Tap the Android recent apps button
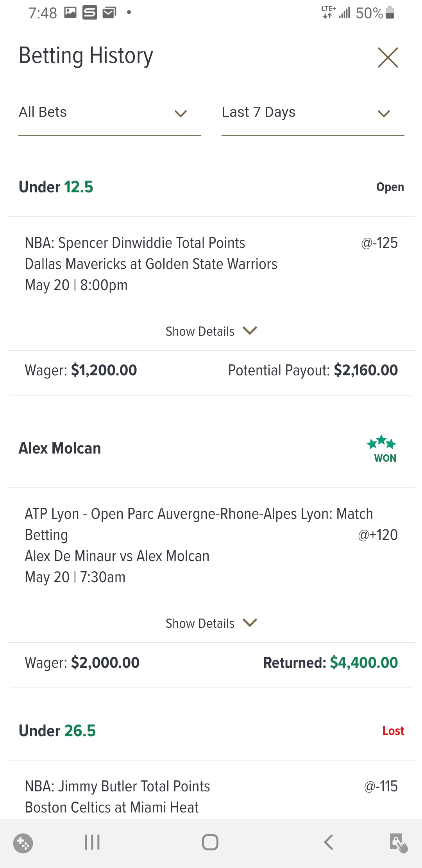The height and width of the screenshot is (868, 422). click(92, 842)
